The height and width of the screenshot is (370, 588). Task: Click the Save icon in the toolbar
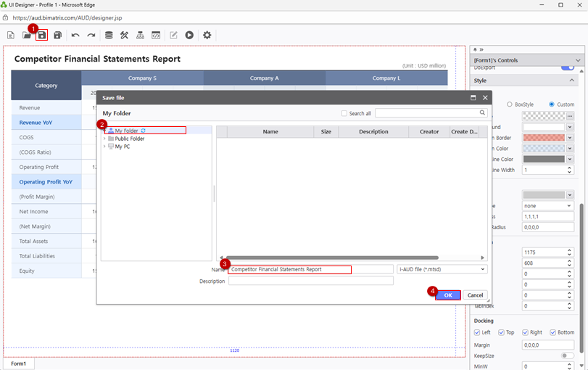(x=42, y=35)
